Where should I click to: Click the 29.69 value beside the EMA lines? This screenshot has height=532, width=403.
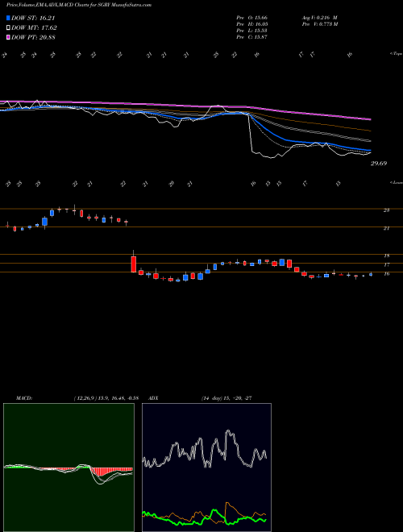[x=379, y=164]
